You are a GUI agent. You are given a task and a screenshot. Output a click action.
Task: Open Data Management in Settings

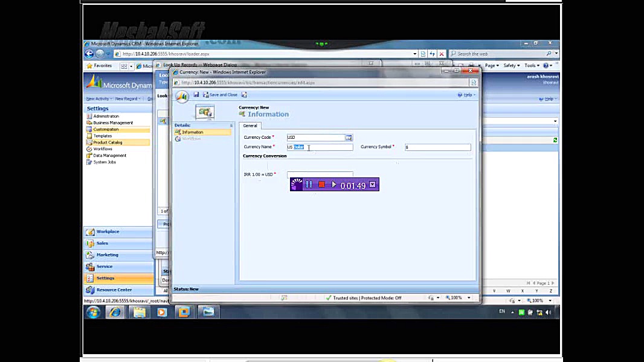point(110,156)
